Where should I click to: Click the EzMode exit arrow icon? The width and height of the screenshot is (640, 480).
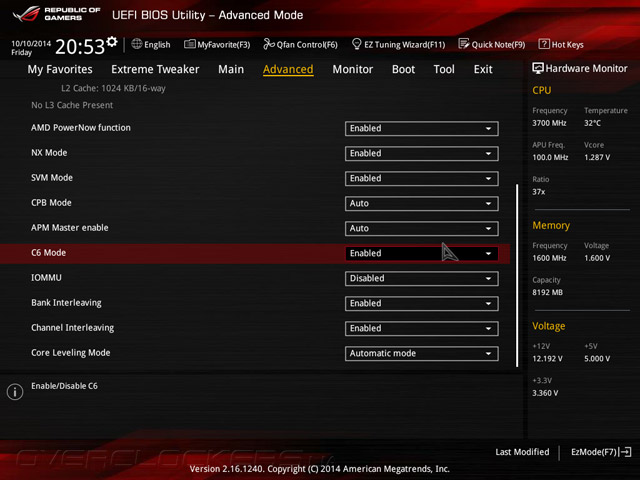(626, 452)
